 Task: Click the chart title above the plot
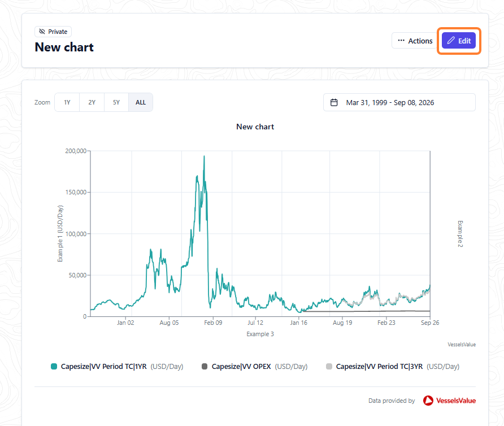tap(255, 127)
